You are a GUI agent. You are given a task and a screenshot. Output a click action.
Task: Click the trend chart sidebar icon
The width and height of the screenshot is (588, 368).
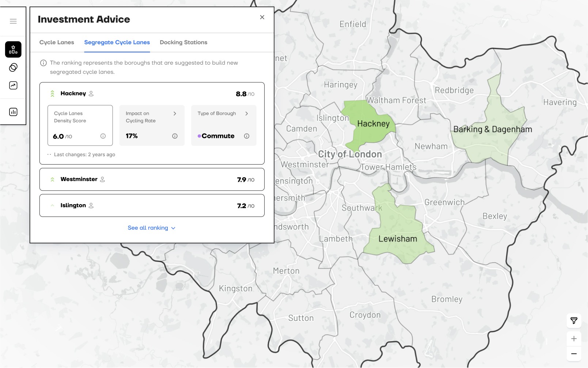tap(13, 86)
